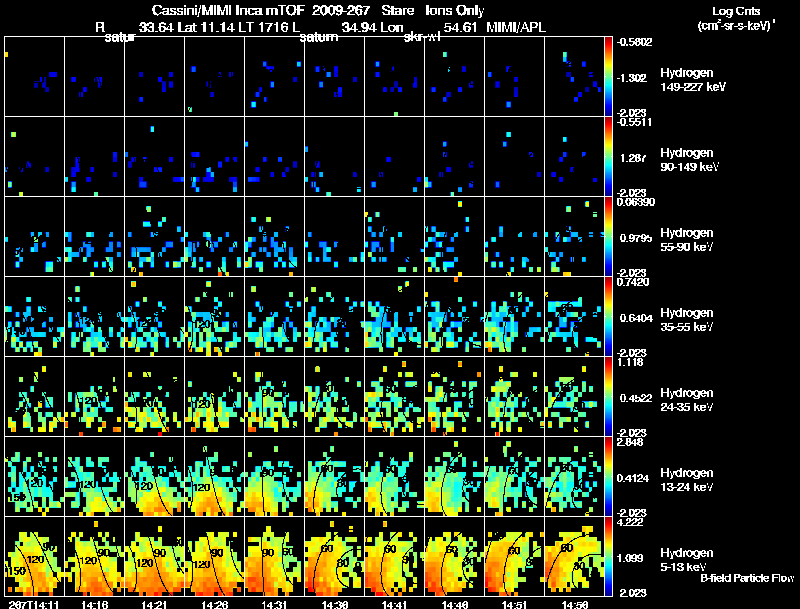Select the 149-227 keV panel at 14:46
The height and width of the screenshot is (609, 800).
point(455,77)
